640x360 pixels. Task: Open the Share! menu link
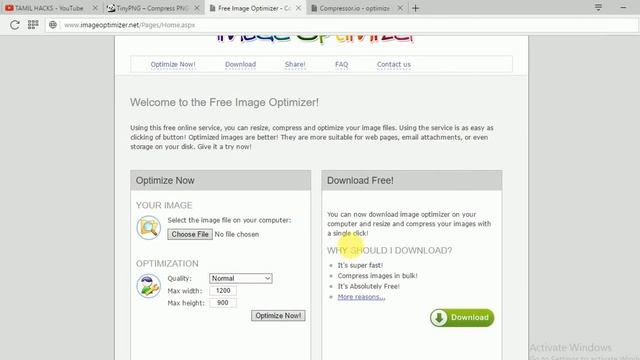click(x=295, y=64)
